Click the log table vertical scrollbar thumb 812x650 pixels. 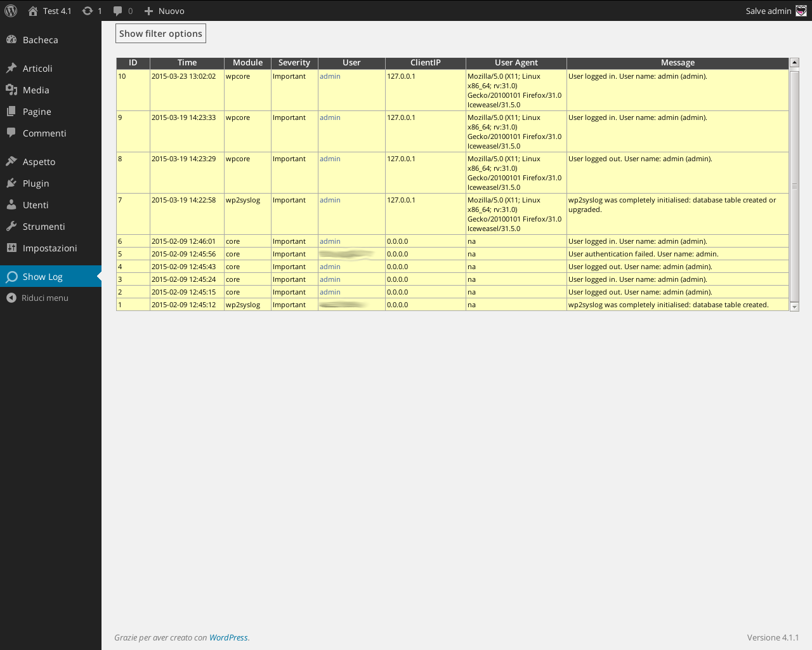(x=794, y=185)
